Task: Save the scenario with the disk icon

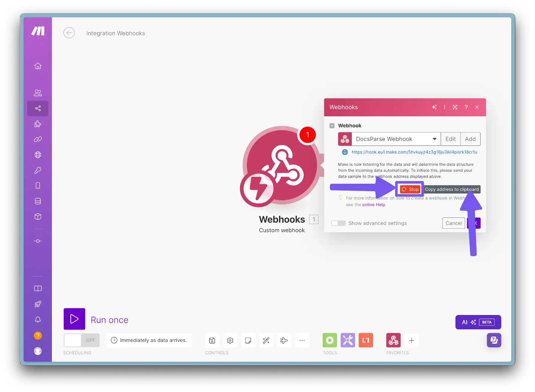Action: (x=212, y=340)
